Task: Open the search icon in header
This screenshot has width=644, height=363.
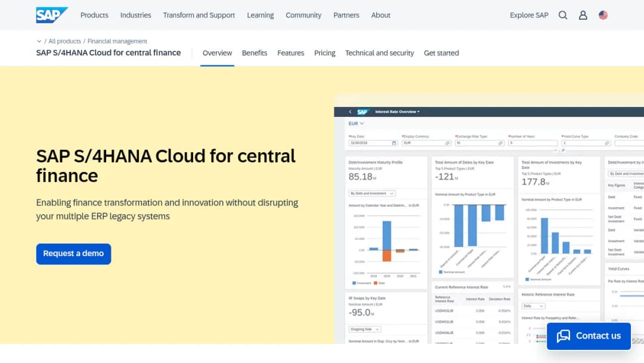Action: click(563, 15)
